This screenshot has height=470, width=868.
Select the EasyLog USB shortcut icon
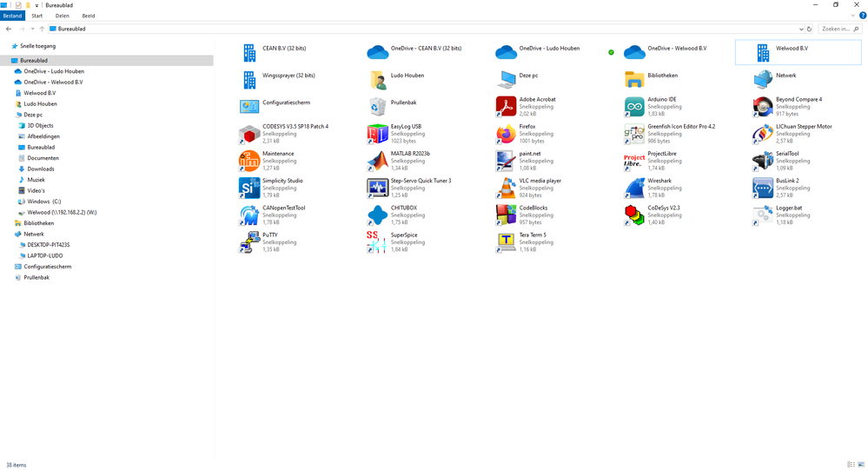click(378, 134)
